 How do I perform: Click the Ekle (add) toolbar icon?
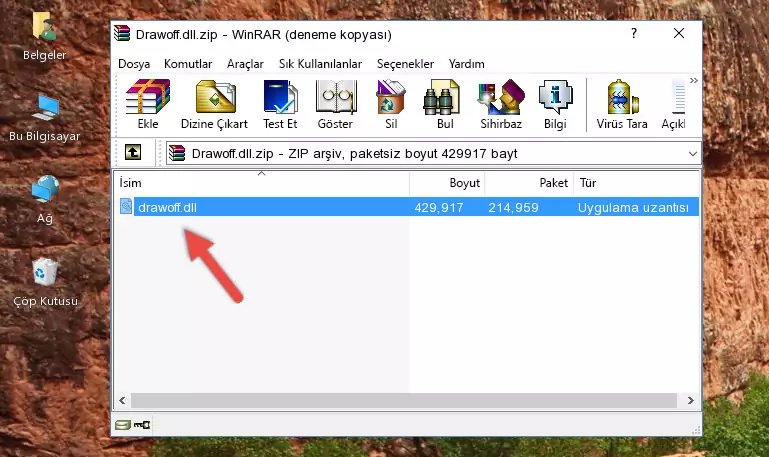pos(148,104)
